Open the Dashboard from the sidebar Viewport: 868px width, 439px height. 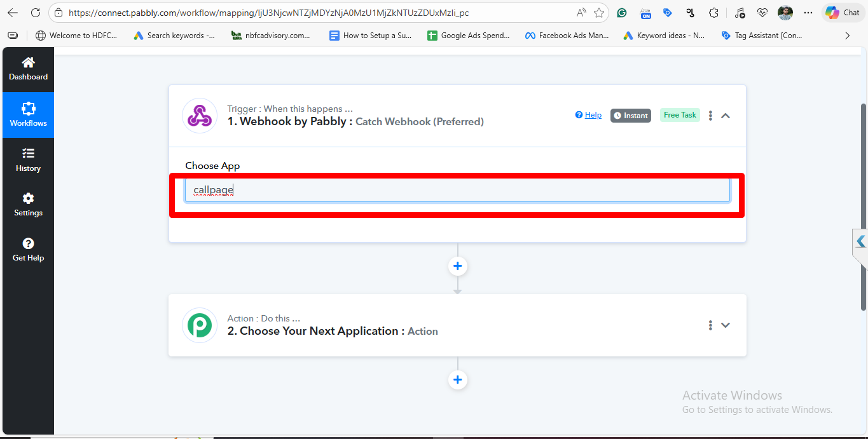coord(28,69)
